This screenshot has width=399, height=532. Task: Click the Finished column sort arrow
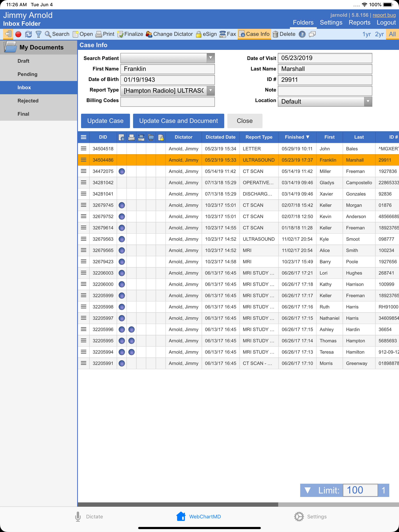point(308,137)
